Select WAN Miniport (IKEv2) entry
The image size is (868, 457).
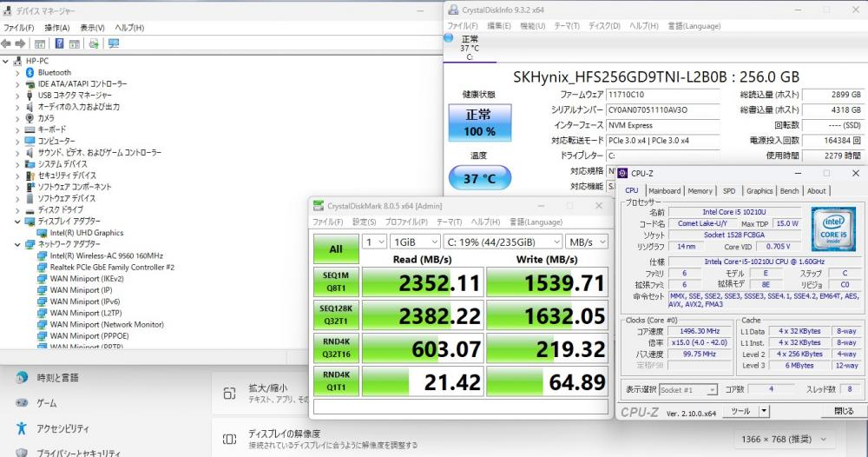pyautogui.click(x=86, y=279)
